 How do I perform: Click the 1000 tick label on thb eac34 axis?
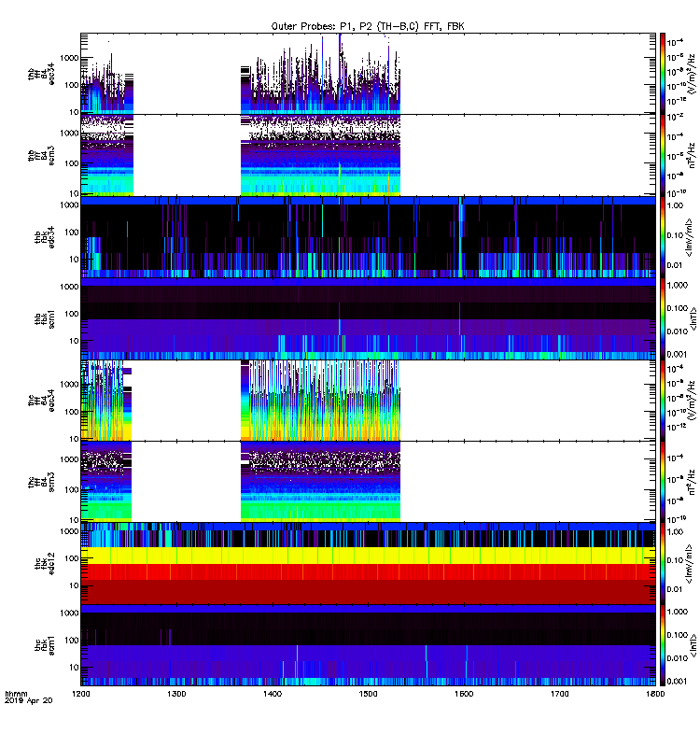click(x=69, y=58)
